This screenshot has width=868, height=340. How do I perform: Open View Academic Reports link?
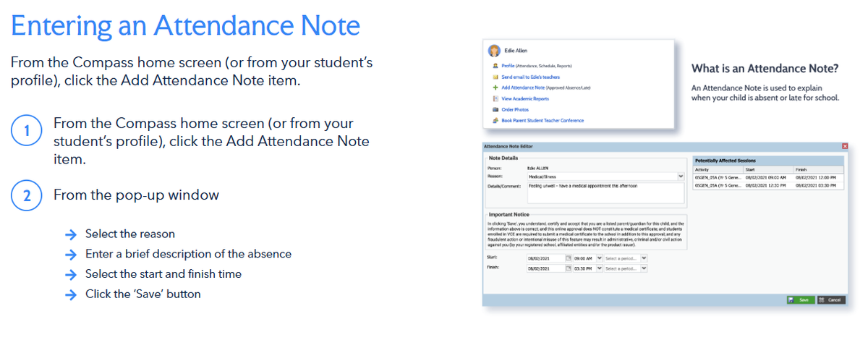coord(525,98)
